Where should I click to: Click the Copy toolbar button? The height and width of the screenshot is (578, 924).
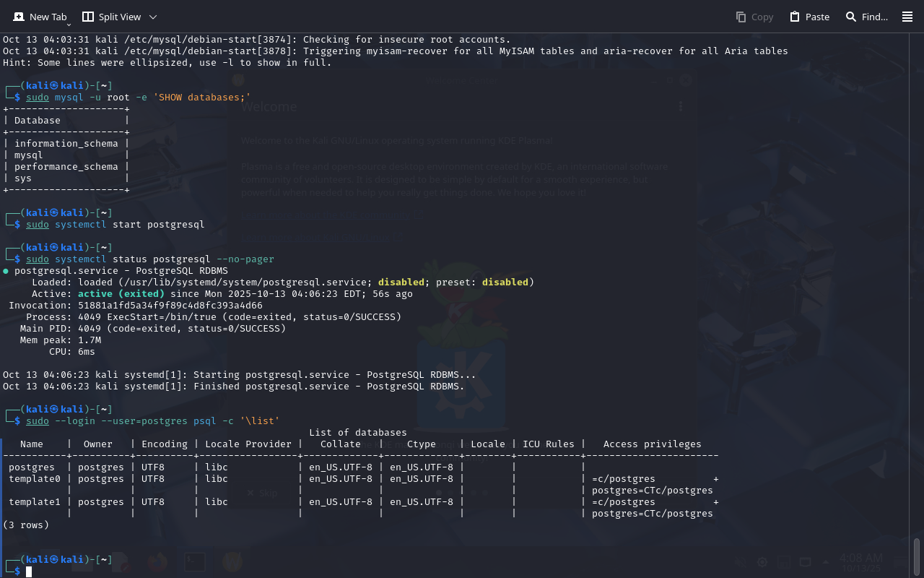[x=754, y=17]
